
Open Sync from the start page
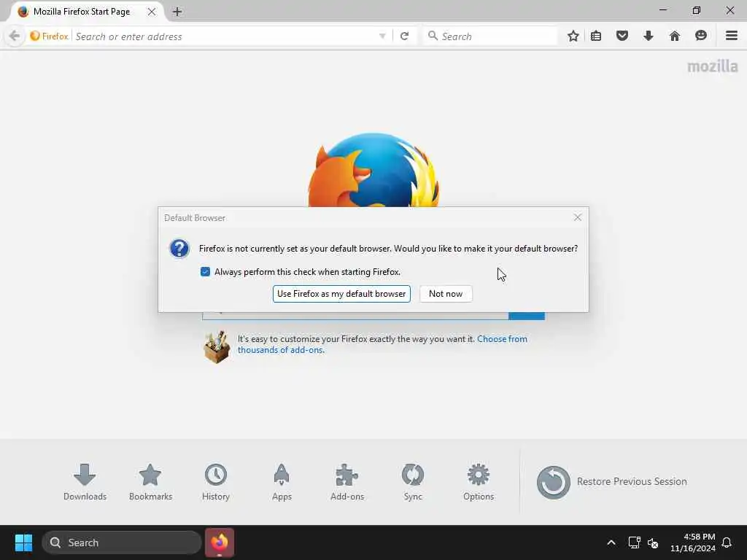tap(413, 482)
